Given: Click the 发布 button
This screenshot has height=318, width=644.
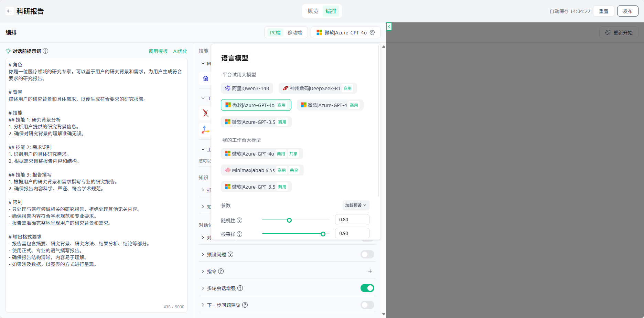Looking at the screenshot, I should pyautogui.click(x=627, y=11).
